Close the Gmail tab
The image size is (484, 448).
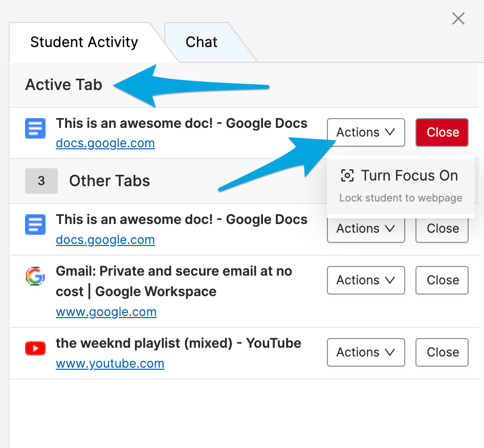point(442,280)
